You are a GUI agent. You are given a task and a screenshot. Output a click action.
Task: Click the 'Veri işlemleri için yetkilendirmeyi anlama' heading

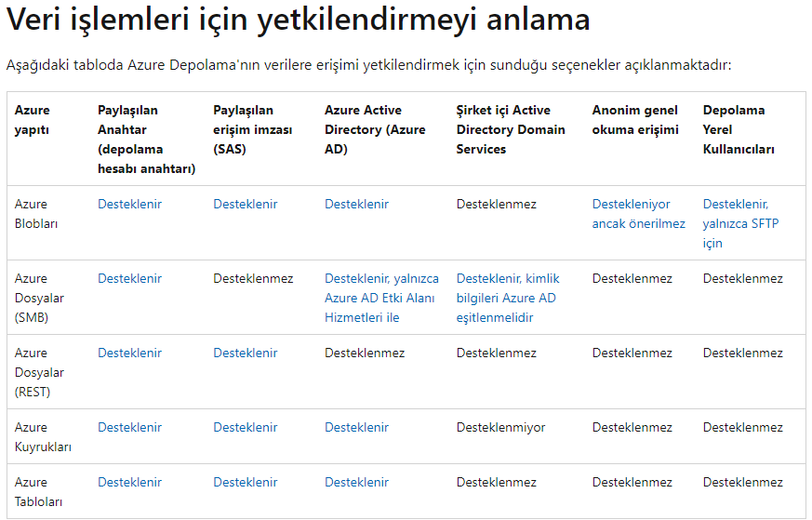pos(298,20)
